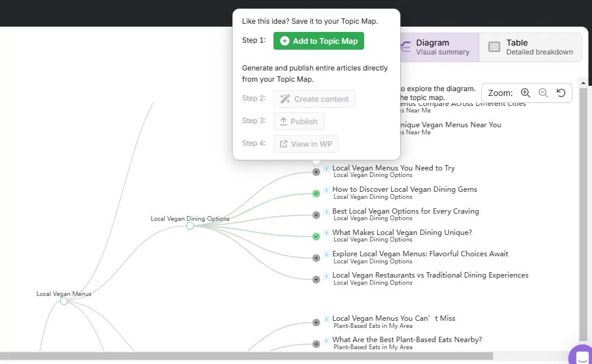Screen dimensions: 592x364
Task: Click the zoom in magnifier icon
Action: click(x=525, y=93)
